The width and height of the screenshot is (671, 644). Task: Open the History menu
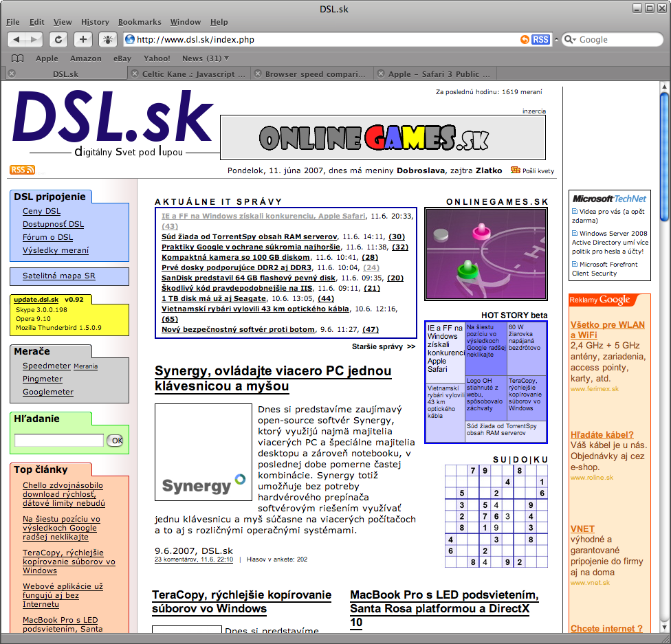(95, 22)
